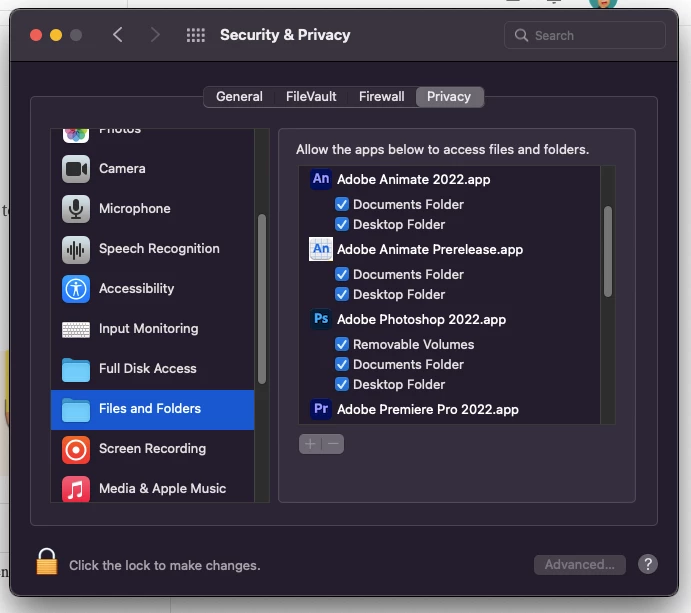Disable Removable Volumes for Adobe Photoshop 2022
Viewport: 691px width, 613px height.
342,344
